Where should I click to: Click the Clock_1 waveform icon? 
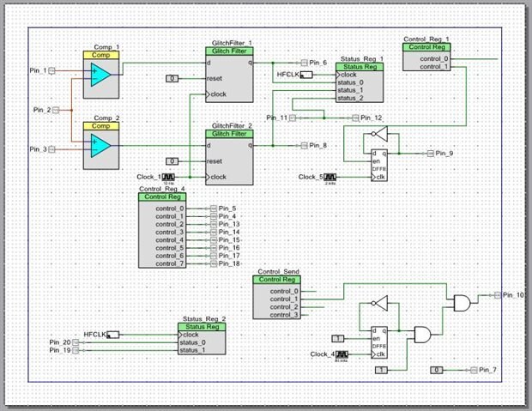(x=168, y=177)
